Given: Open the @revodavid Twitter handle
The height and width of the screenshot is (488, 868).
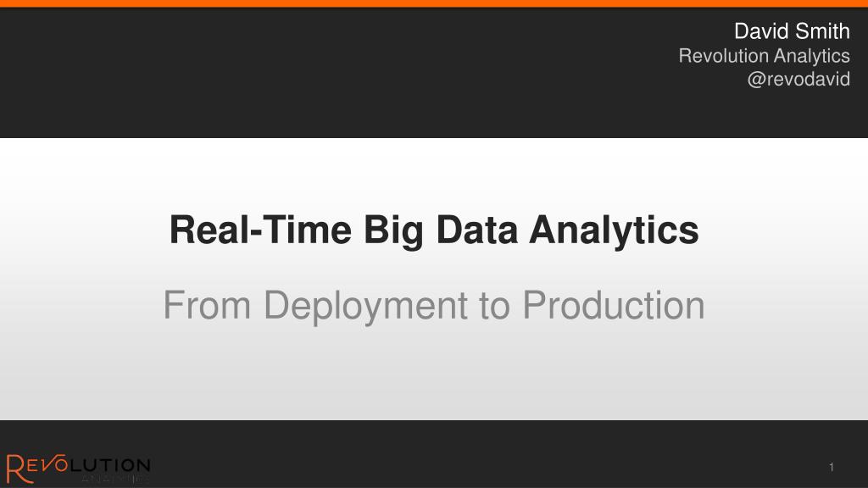Looking at the screenshot, I should (798, 79).
